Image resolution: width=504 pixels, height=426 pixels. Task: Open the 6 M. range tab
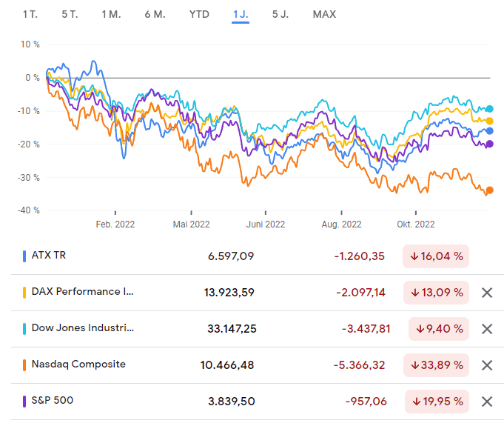point(155,15)
